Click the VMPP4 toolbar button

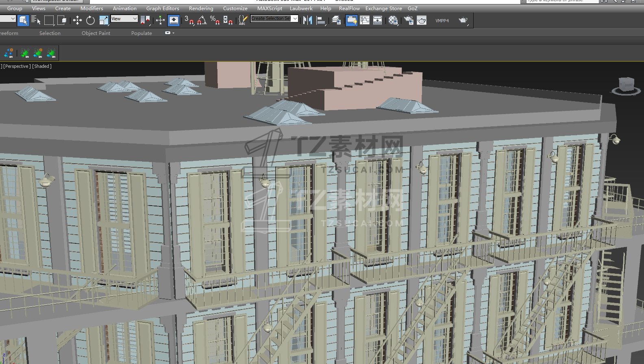pos(442,20)
